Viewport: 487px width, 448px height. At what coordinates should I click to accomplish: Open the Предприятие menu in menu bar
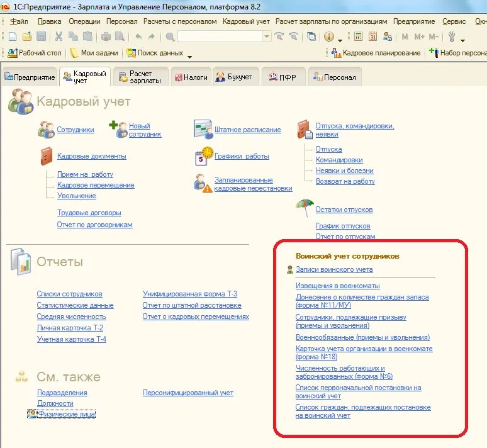point(414,21)
